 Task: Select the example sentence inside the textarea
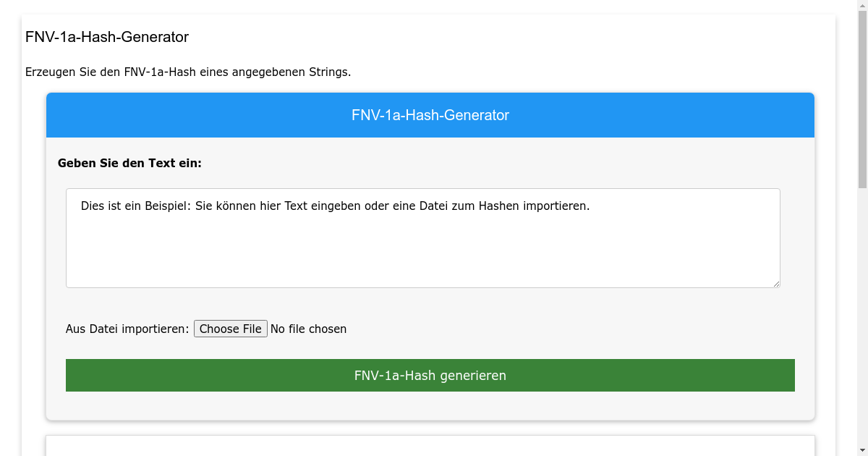click(335, 206)
